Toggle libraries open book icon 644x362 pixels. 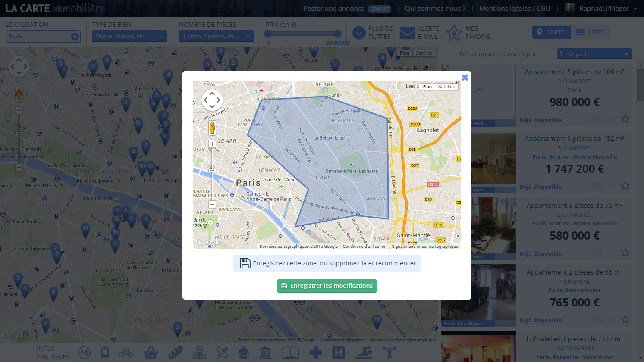pyautogui.click(x=290, y=353)
